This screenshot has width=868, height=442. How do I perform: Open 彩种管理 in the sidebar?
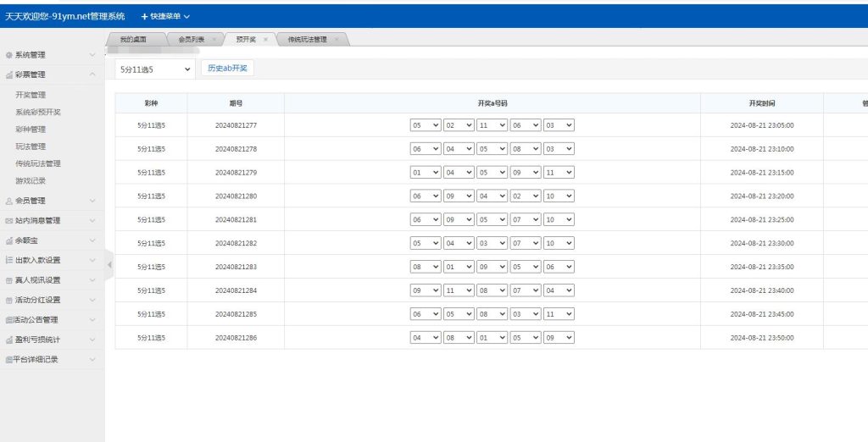[x=31, y=130]
